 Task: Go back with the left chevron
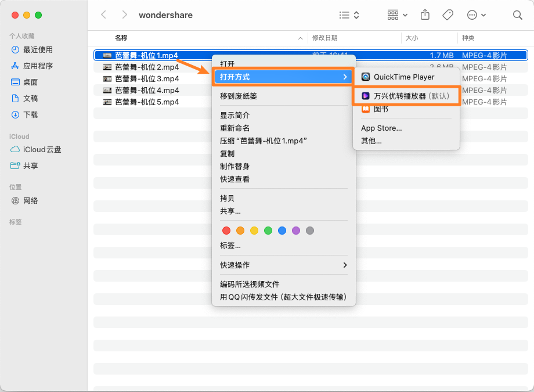104,15
